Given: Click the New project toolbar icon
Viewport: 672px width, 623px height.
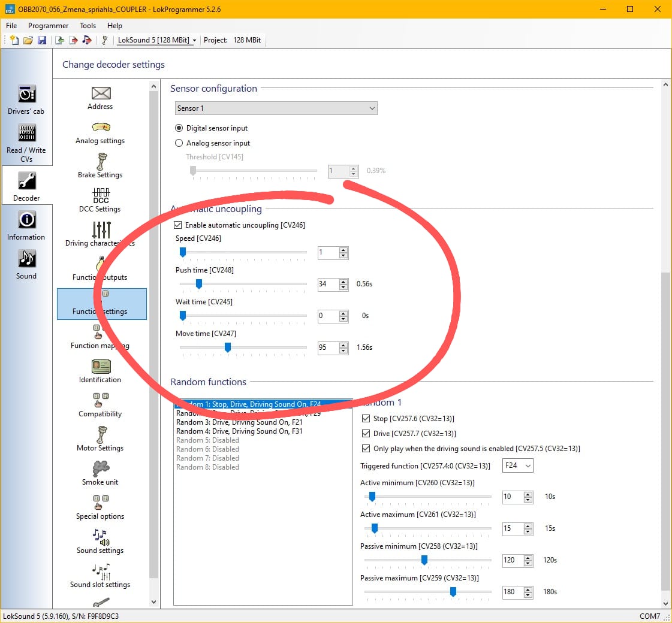Looking at the screenshot, I should click(14, 40).
